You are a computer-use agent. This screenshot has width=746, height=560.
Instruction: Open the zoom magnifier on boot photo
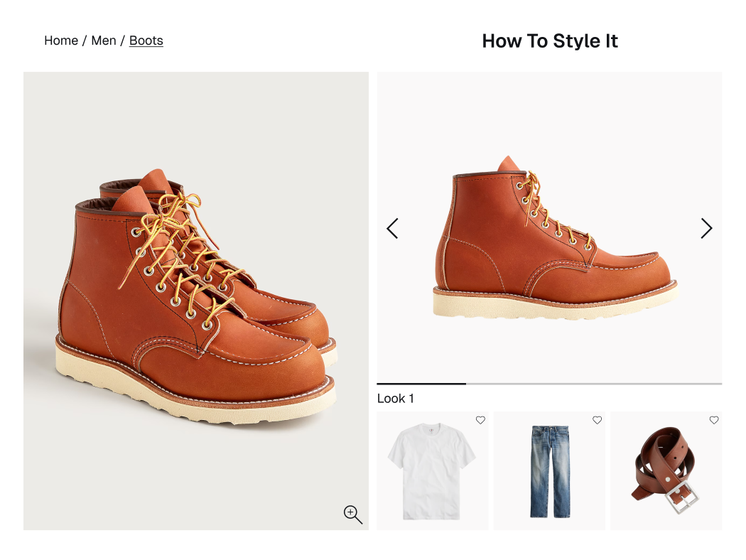coord(353,515)
